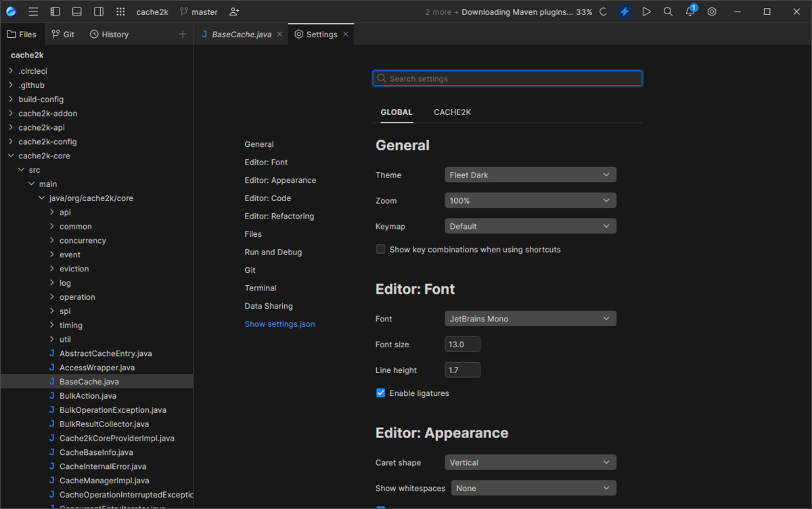The width and height of the screenshot is (812, 509).
Task: Open the Show settings.json link
Action: pos(279,324)
